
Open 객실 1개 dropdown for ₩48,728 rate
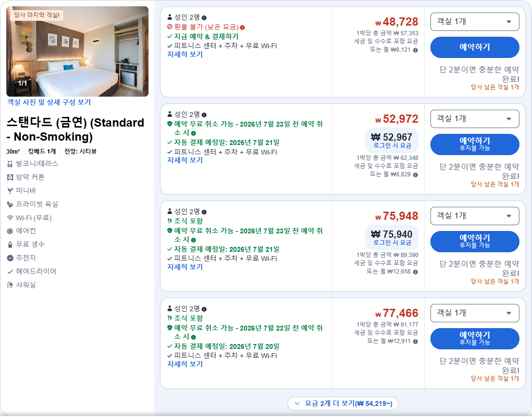474,22
